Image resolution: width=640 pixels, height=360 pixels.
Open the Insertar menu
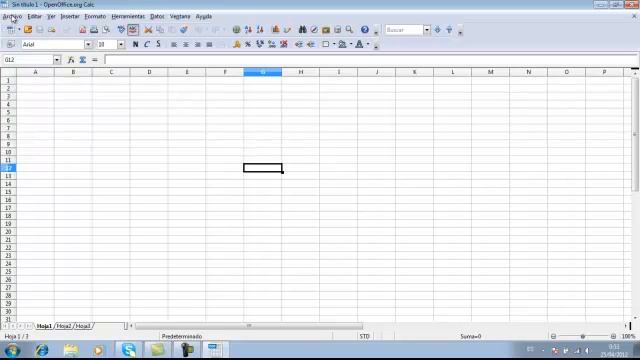point(70,16)
